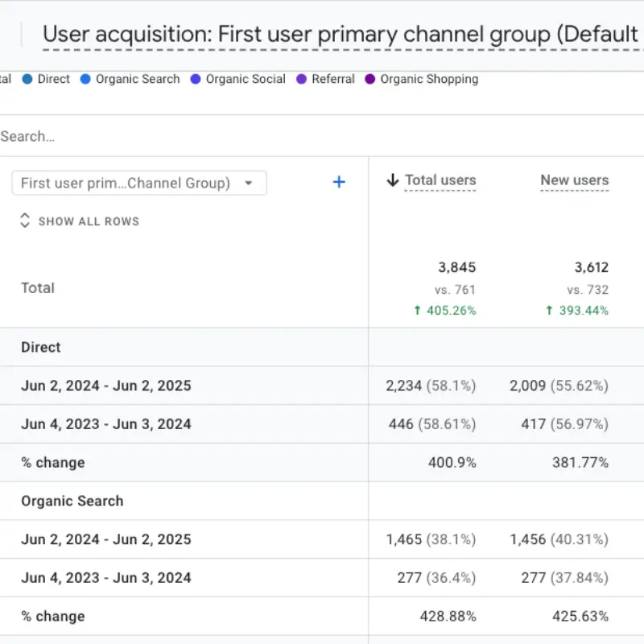Click the Jun 2, 2024 - Jun 2, 2025 row under Direct
The height and width of the screenshot is (644, 644).
[105, 386]
